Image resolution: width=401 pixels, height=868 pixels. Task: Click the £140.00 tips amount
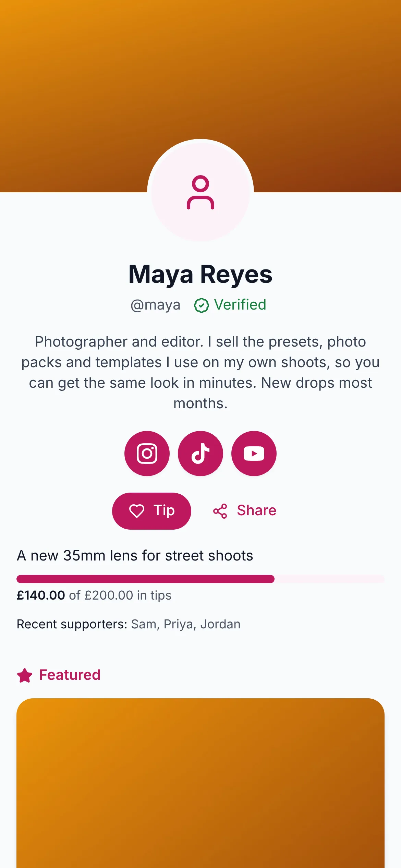coord(41,595)
